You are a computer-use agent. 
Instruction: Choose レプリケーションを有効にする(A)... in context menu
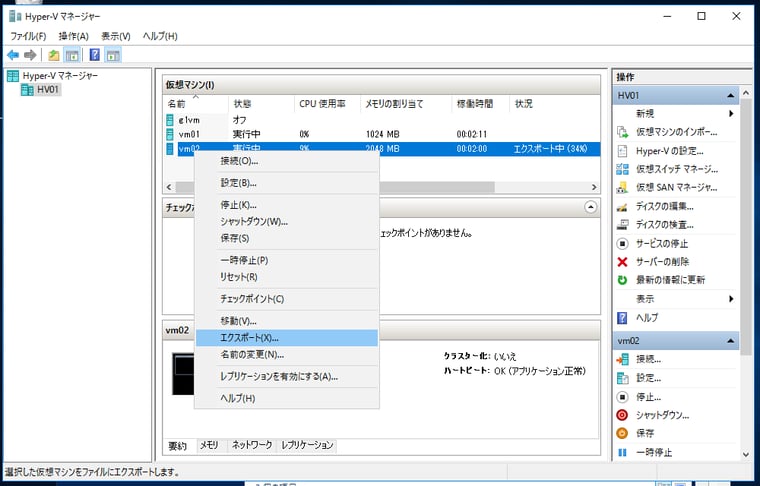pos(287,376)
